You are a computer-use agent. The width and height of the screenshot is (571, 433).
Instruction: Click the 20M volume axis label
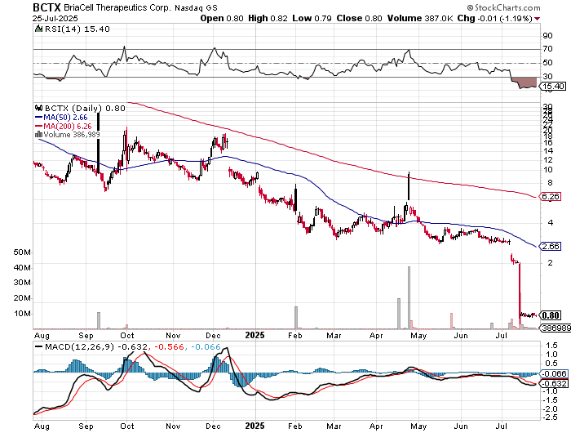(22, 298)
